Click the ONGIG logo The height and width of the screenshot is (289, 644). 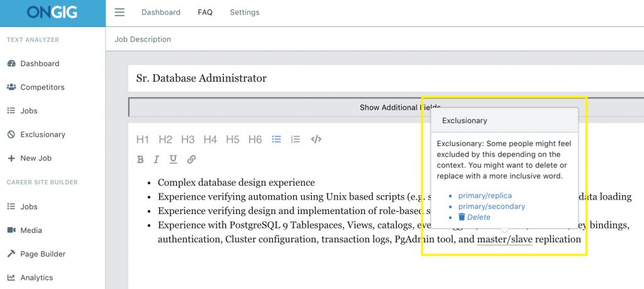point(52,13)
